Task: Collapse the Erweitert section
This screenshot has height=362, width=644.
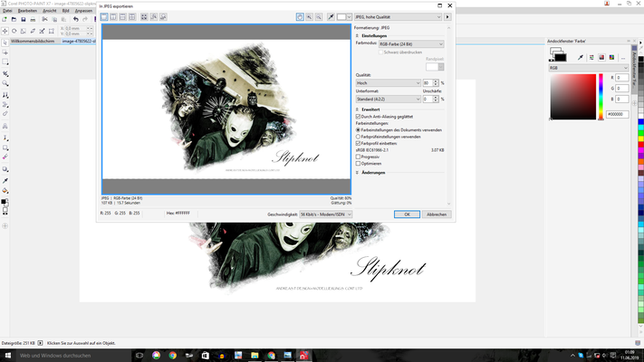Action: [x=357, y=110]
